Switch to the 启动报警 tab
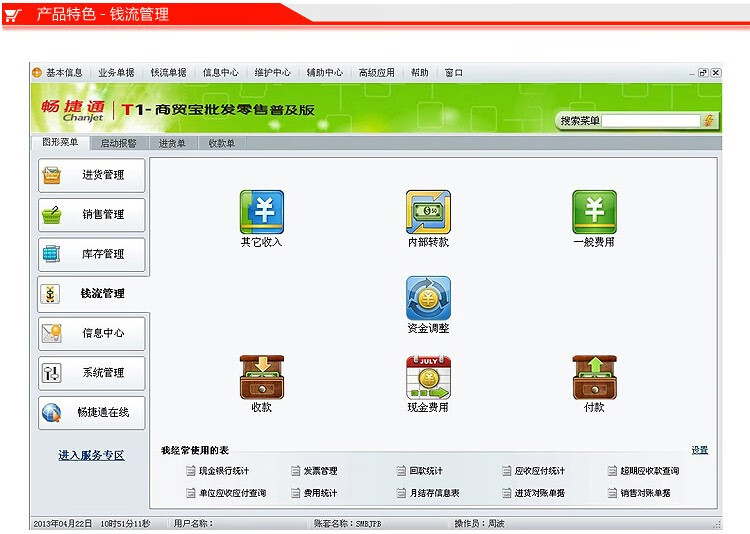The image size is (750, 534). tap(118, 143)
